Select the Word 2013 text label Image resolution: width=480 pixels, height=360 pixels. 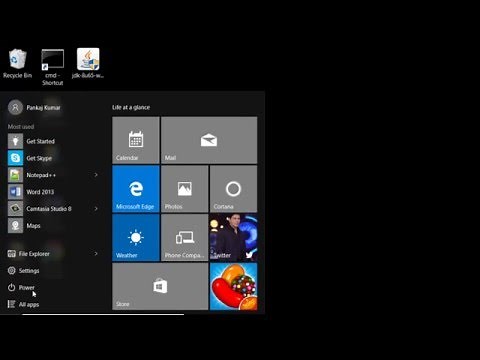click(x=40, y=192)
